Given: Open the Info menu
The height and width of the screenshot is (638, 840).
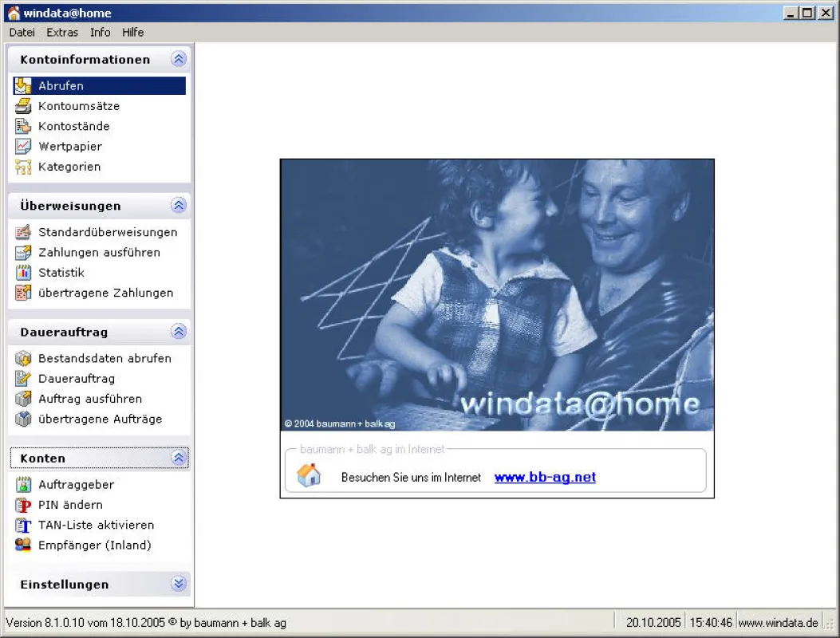Looking at the screenshot, I should [101, 32].
